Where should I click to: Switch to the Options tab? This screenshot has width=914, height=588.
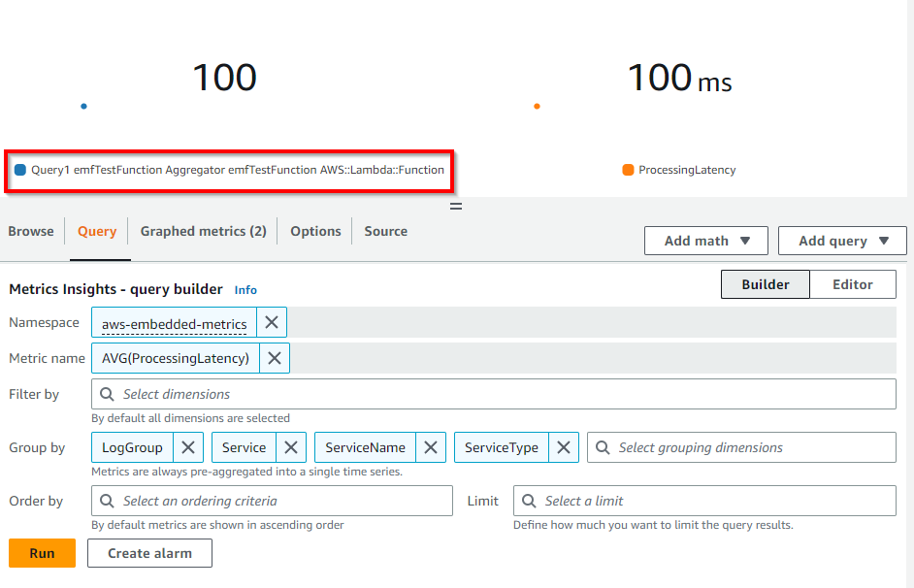315,231
